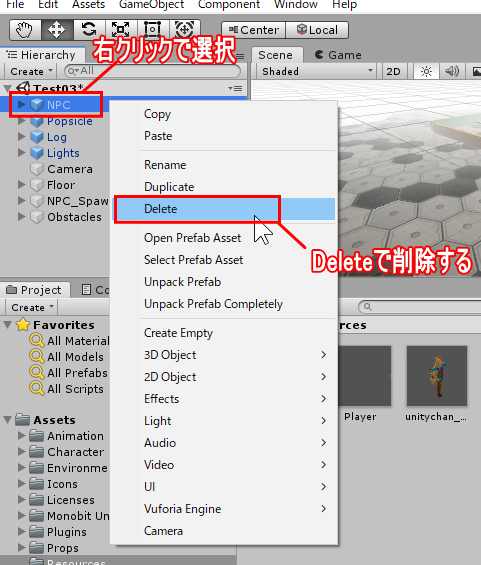Select the Move tool icon
The width and height of the screenshot is (481, 565).
[57, 30]
